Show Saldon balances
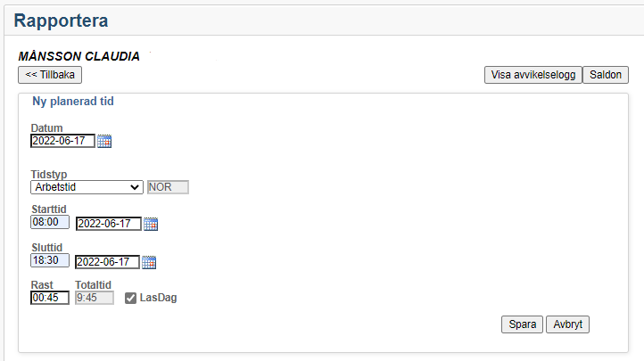The width and height of the screenshot is (644, 361). [606, 75]
